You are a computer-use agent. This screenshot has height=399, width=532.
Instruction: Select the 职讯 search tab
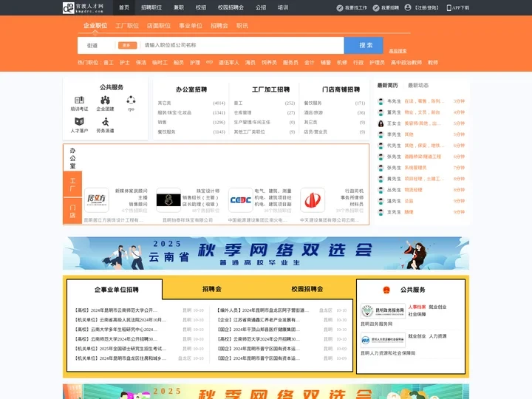(x=242, y=25)
